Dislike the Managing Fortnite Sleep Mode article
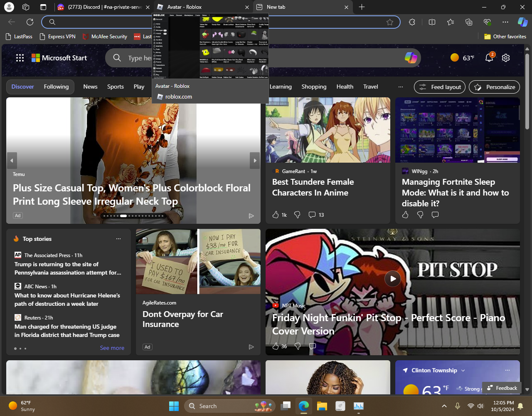Viewport: 532px width, 416px height. [420, 215]
